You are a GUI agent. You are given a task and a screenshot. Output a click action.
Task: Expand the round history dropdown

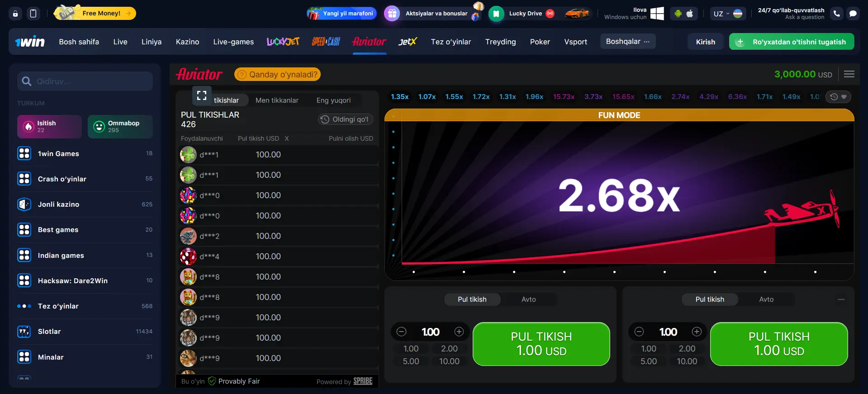(838, 97)
